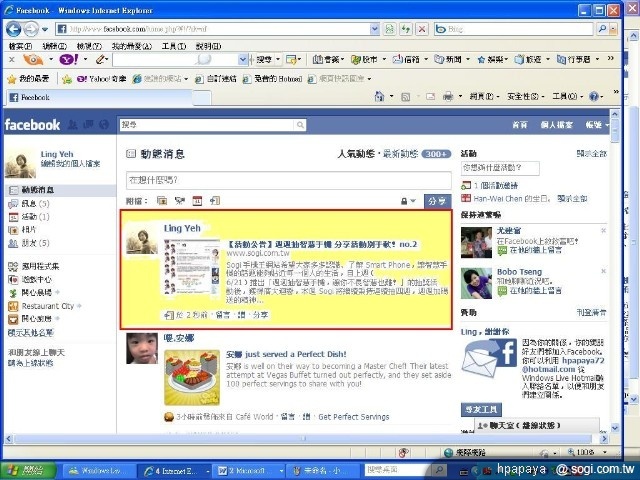Dismiss the first reconnect suggestion
This screenshot has height=480, width=640.
click(x=604, y=231)
